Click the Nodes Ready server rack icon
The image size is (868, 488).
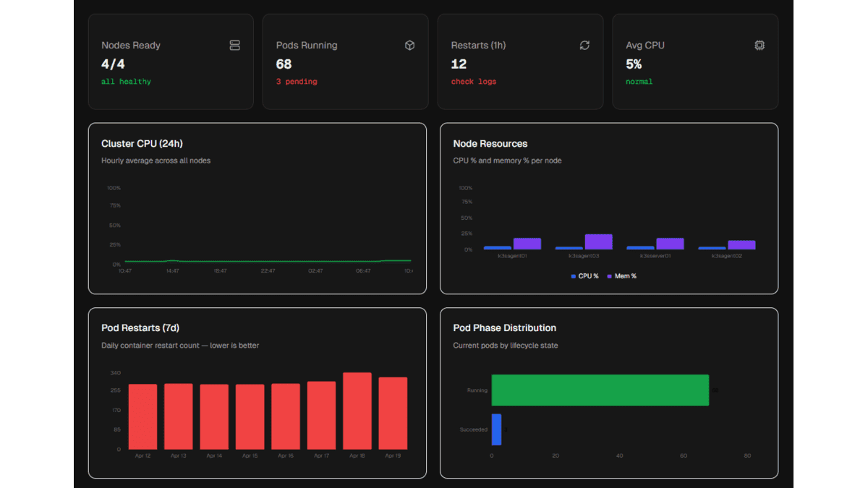(234, 45)
